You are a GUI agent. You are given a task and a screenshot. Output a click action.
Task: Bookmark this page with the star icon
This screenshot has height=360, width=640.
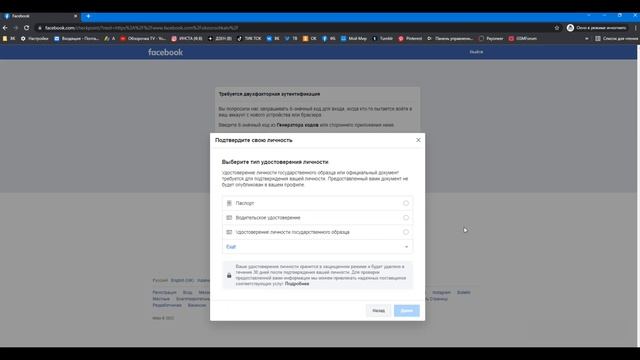pyautogui.click(x=557, y=28)
